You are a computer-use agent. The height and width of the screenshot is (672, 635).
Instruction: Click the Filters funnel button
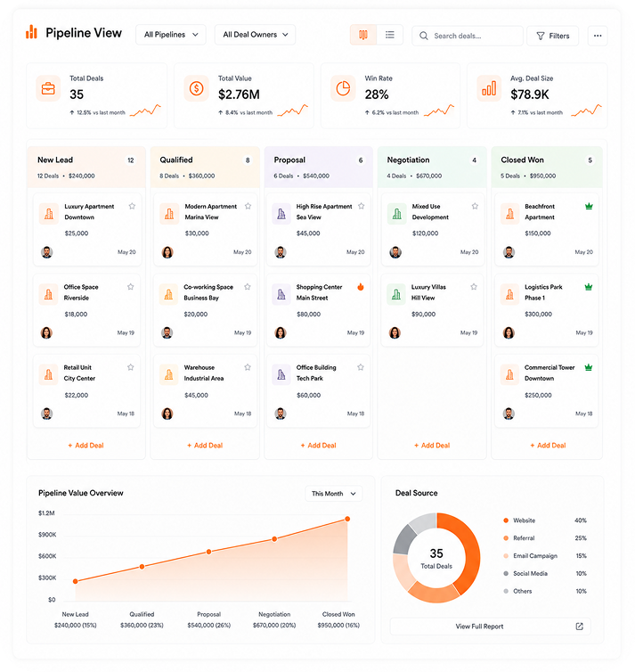pos(552,36)
